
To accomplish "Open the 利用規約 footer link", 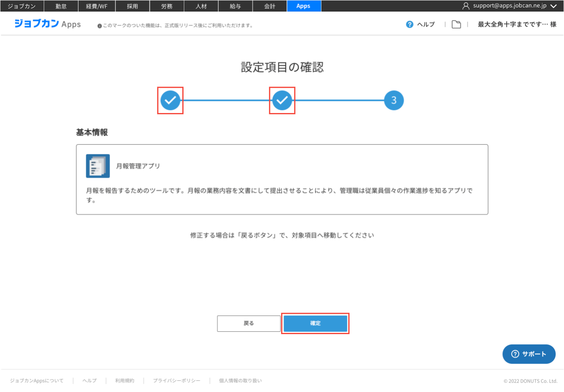I will [125, 380].
